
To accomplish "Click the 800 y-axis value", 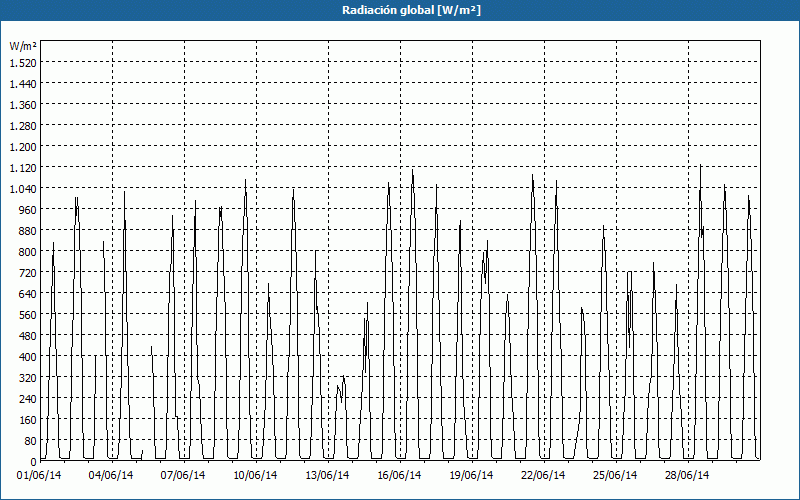I will point(28,252).
